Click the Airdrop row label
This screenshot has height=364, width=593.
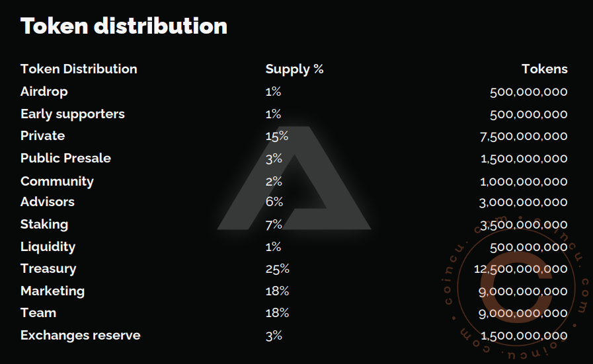pos(44,91)
